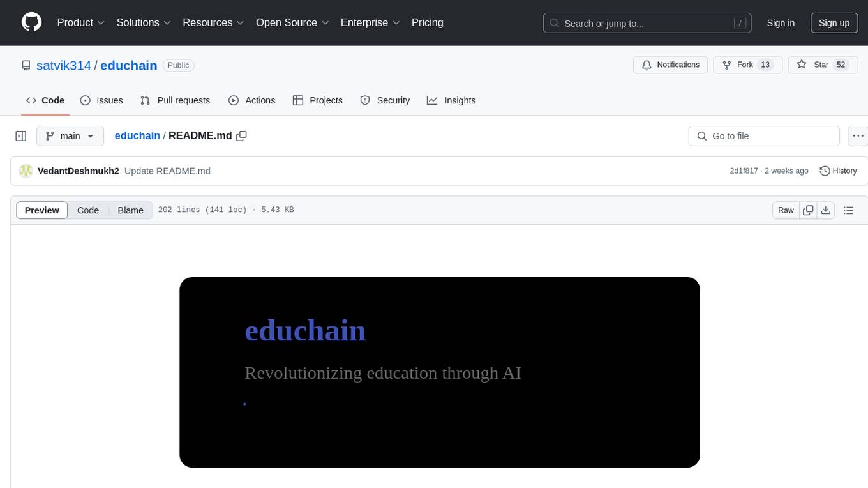Open VedantDeshmukh2 avatar
Screen dimensions: 868x488
pyautogui.click(x=26, y=171)
